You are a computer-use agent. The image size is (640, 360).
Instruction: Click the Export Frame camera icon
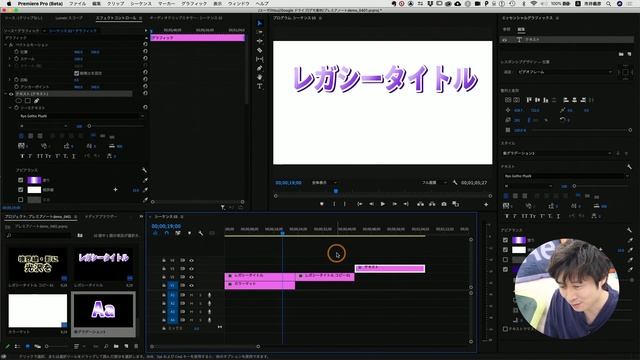(x=444, y=204)
